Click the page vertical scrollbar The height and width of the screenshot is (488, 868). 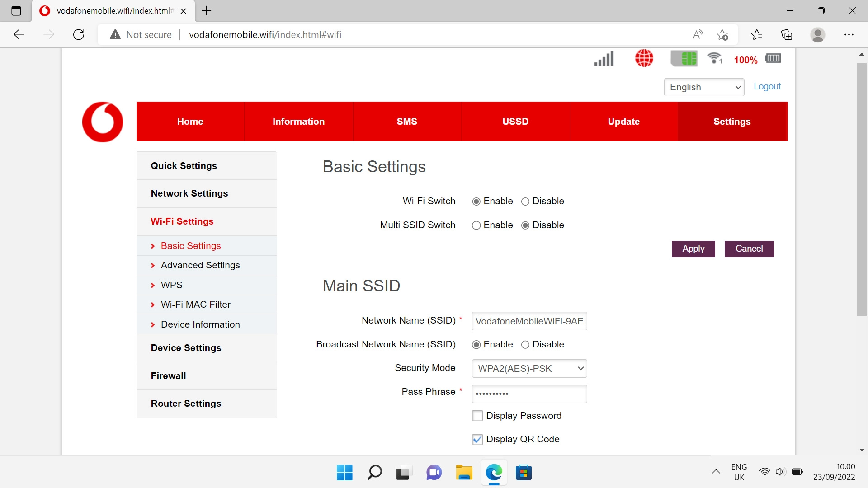(862, 190)
